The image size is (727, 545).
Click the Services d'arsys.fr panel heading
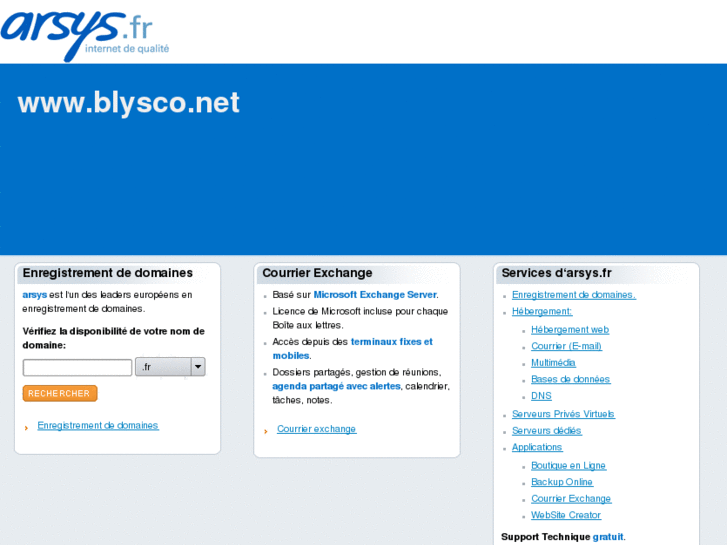pos(556,273)
